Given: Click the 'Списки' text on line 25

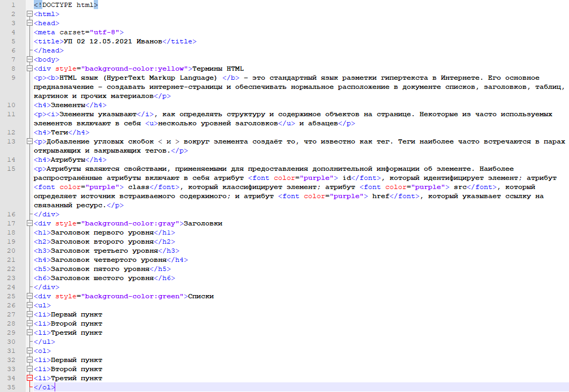Looking at the screenshot, I should coord(201,296).
